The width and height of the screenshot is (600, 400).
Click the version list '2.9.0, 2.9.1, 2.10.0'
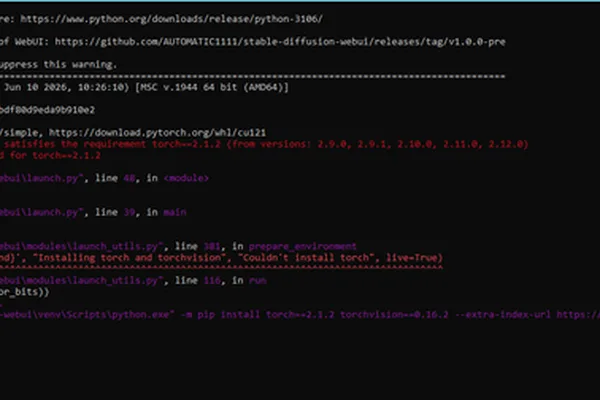[x=375, y=144]
